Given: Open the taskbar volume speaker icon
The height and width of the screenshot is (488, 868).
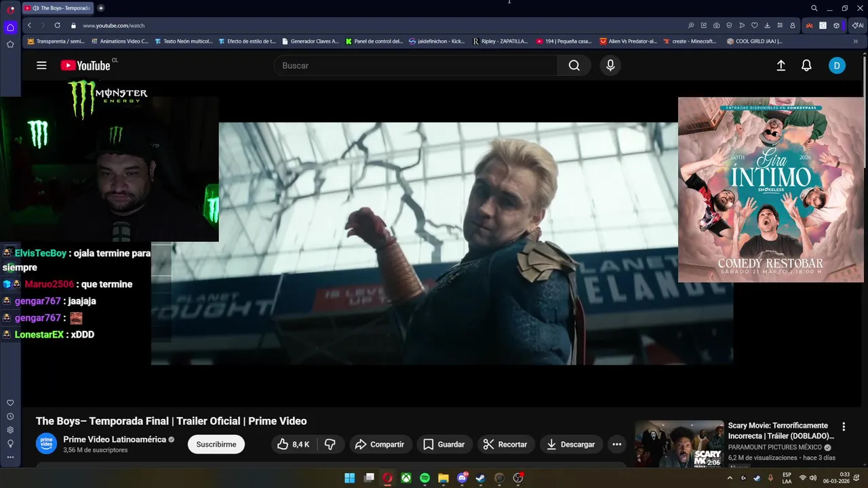Looking at the screenshot, I should coord(812,478).
